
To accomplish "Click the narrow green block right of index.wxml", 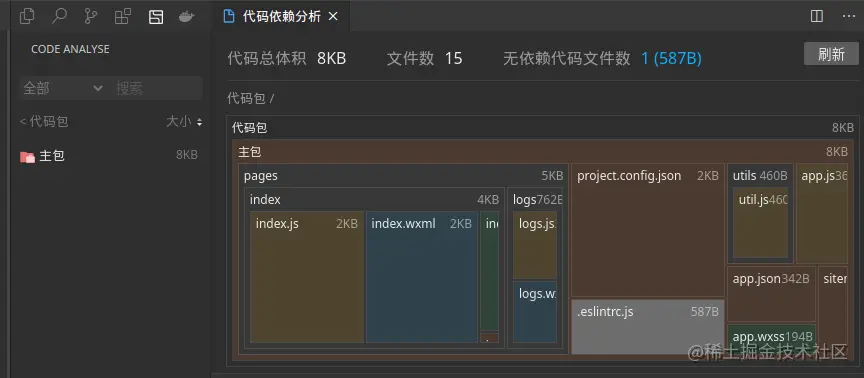I will [489, 271].
